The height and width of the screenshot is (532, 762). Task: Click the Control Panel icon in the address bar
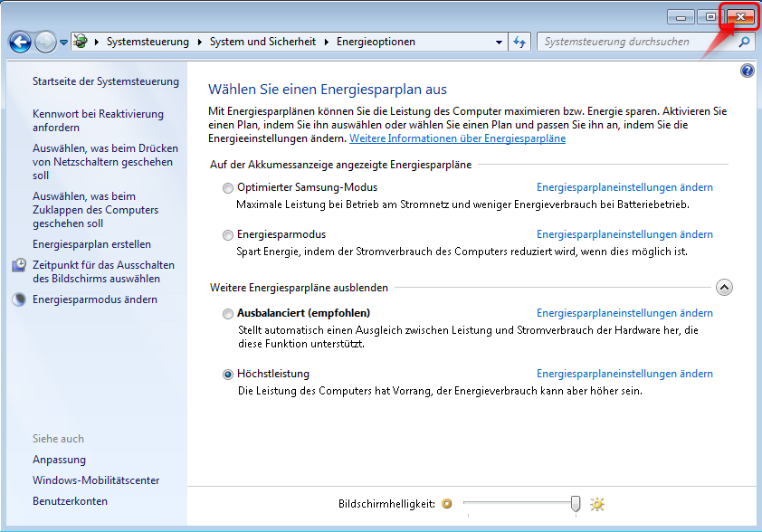point(80,42)
